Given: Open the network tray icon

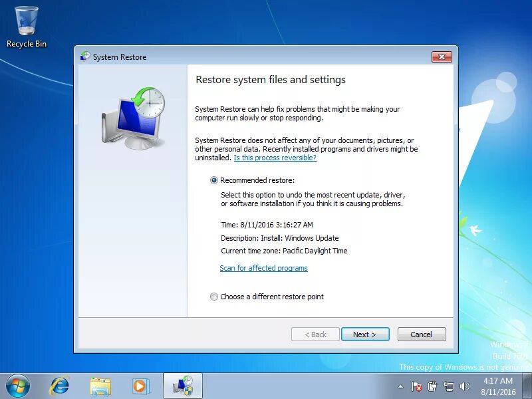Looking at the screenshot, I should click(x=448, y=386).
